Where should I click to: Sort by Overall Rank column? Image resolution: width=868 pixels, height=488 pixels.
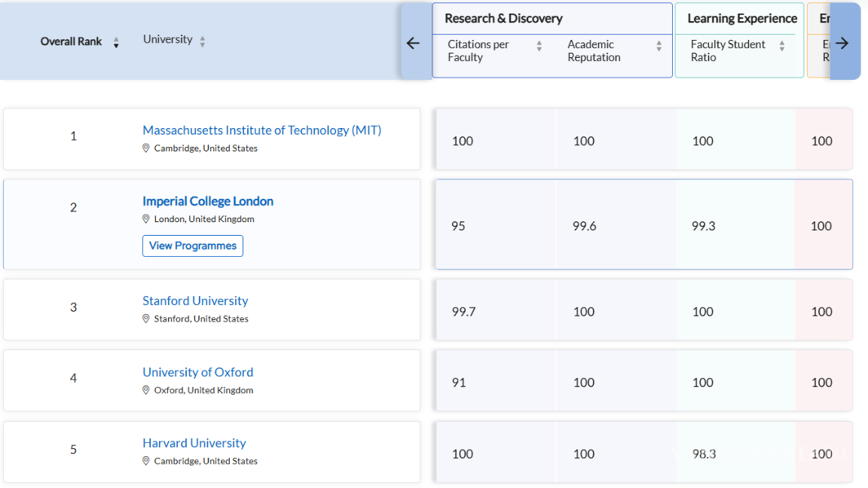point(116,42)
